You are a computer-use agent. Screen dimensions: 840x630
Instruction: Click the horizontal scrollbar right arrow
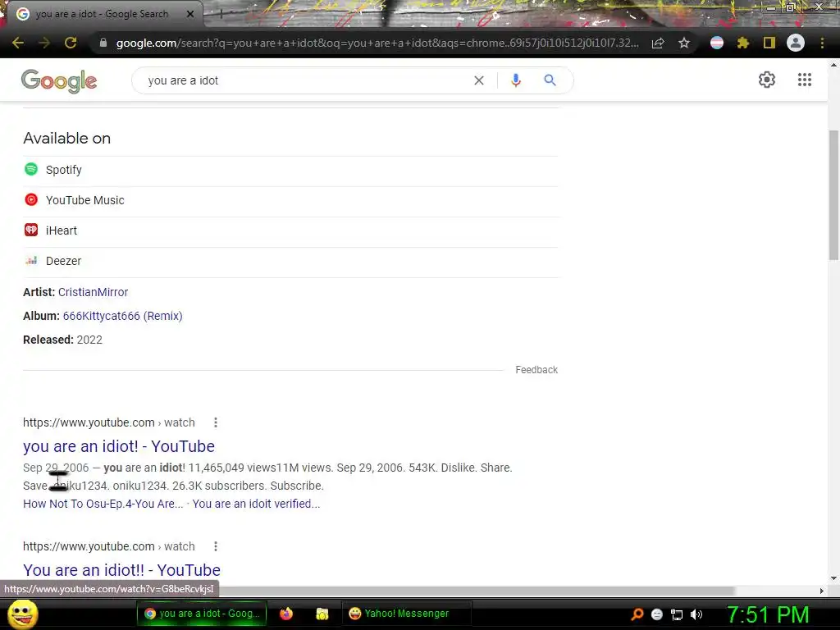pyautogui.click(x=822, y=591)
